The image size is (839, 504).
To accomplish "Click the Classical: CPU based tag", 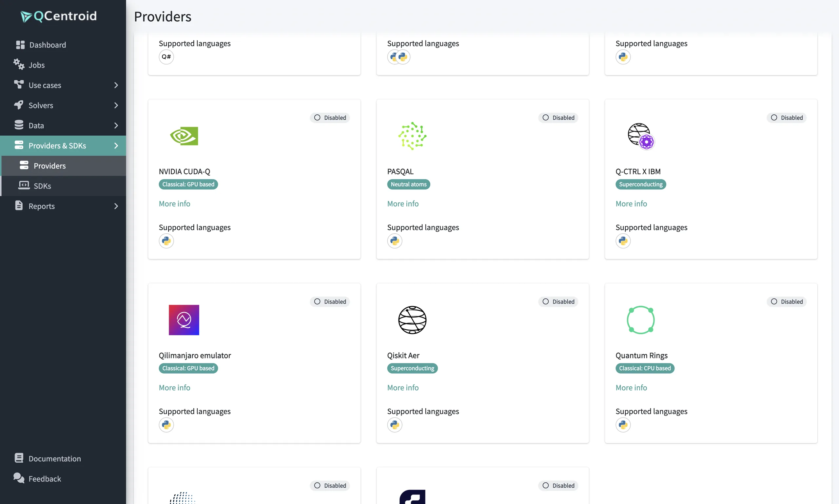I will click(645, 368).
